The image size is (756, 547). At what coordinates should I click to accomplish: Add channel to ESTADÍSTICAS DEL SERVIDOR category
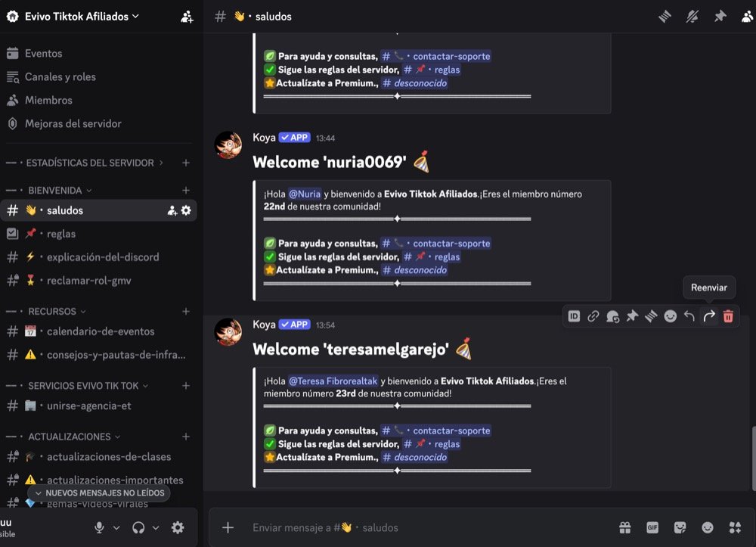[x=186, y=163]
